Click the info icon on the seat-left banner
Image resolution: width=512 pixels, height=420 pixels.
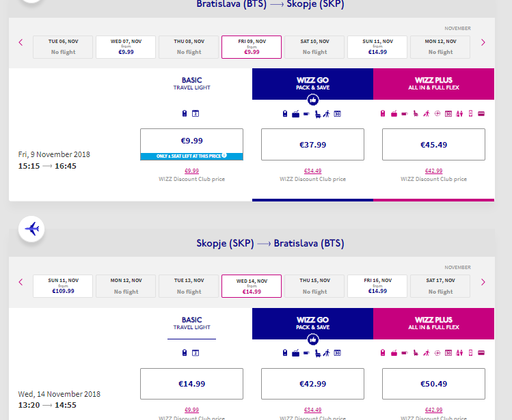[x=224, y=156]
